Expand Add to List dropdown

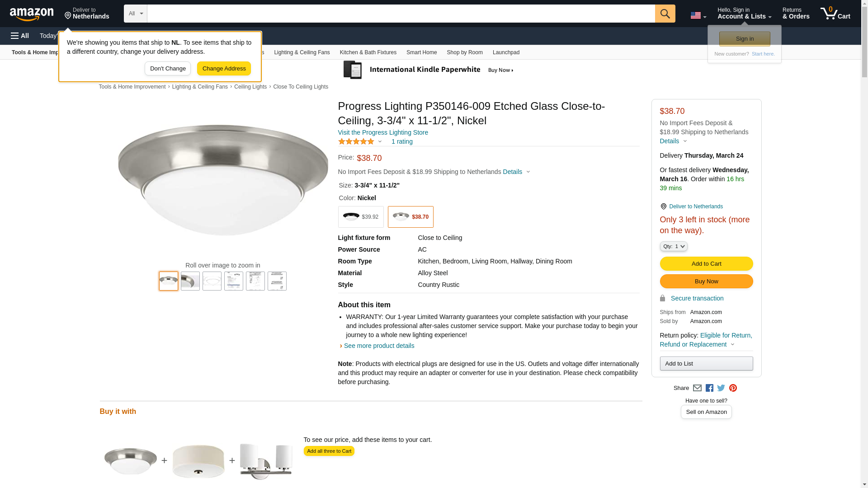(706, 364)
